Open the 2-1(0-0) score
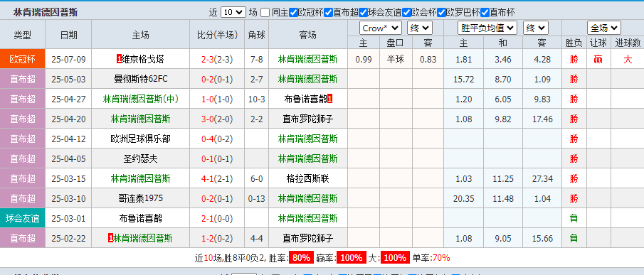The image size is (644, 275). point(217,218)
